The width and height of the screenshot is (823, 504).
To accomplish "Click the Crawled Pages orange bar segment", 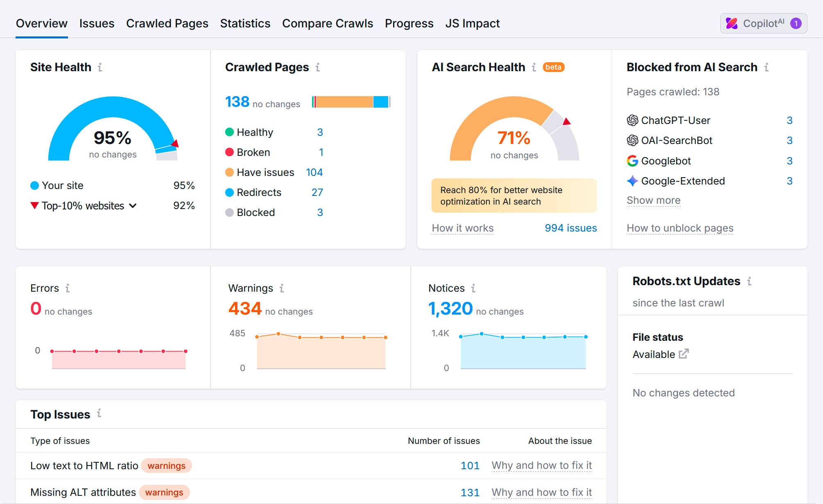I will (344, 102).
